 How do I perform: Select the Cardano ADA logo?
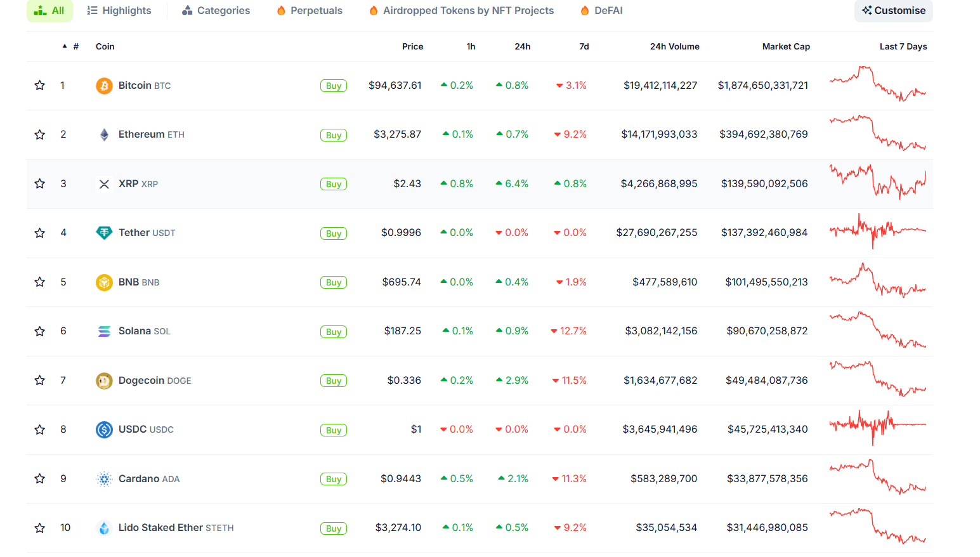click(x=104, y=478)
